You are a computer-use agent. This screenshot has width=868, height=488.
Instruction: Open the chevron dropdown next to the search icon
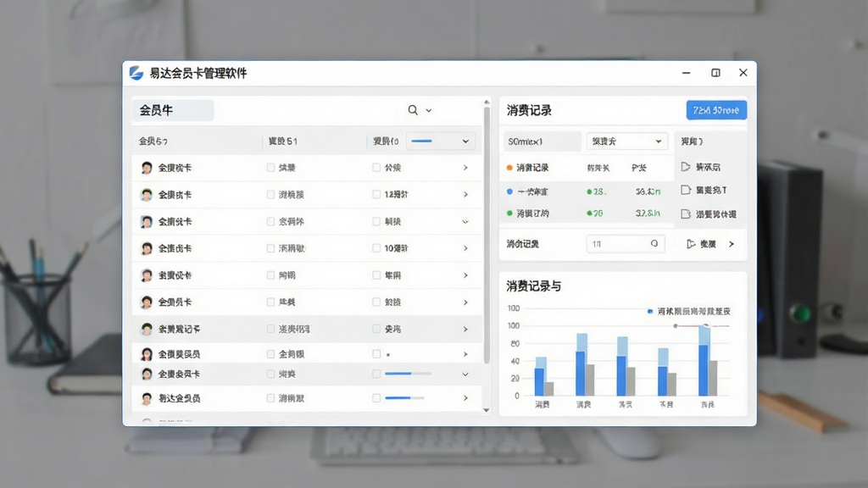click(x=428, y=111)
